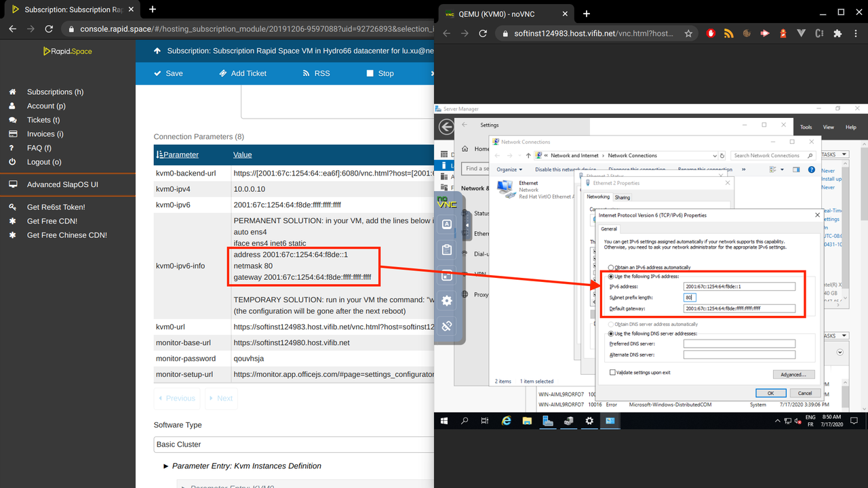The width and height of the screenshot is (868, 488).
Task: Open File Explorer from VM taskbar
Action: (x=527, y=421)
